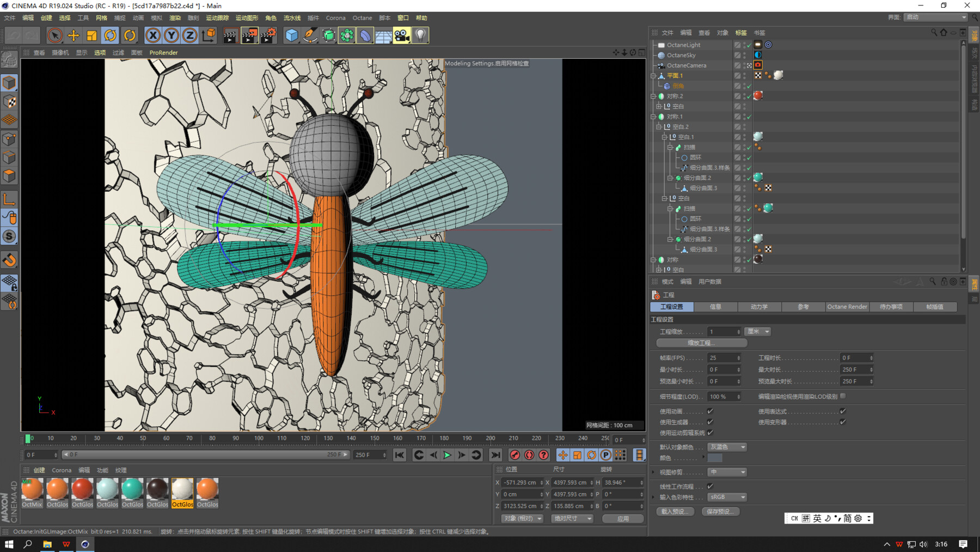
Task: Add a light object from toolbar
Action: click(420, 35)
